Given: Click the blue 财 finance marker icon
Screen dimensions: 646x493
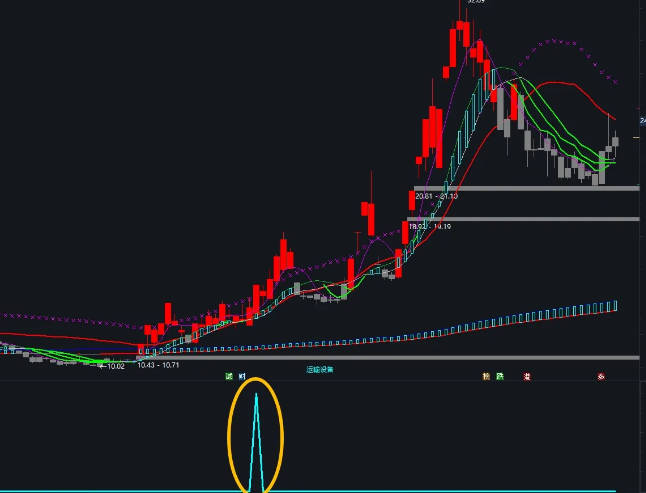Looking at the screenshot, I should click(x=242, y=376).
